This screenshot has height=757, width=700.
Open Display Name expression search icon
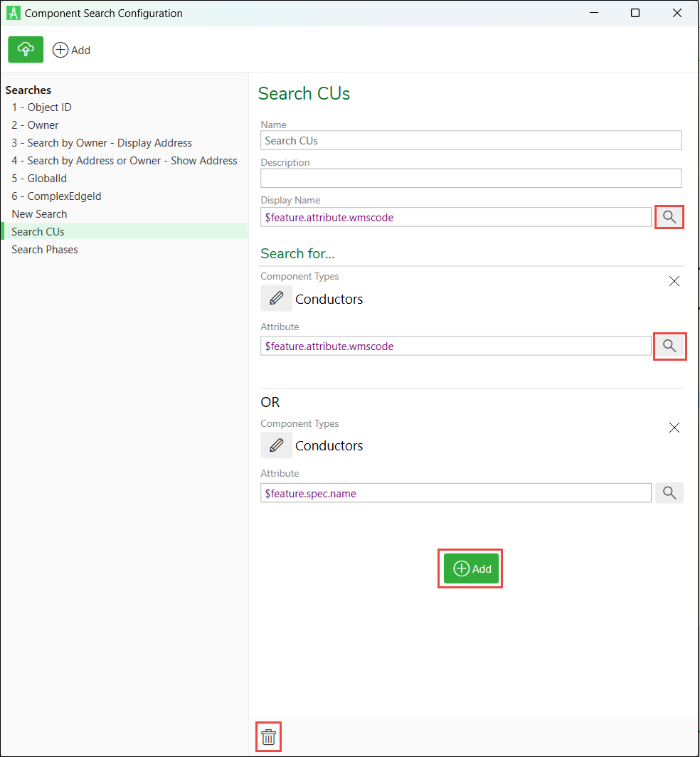point(669,217)
